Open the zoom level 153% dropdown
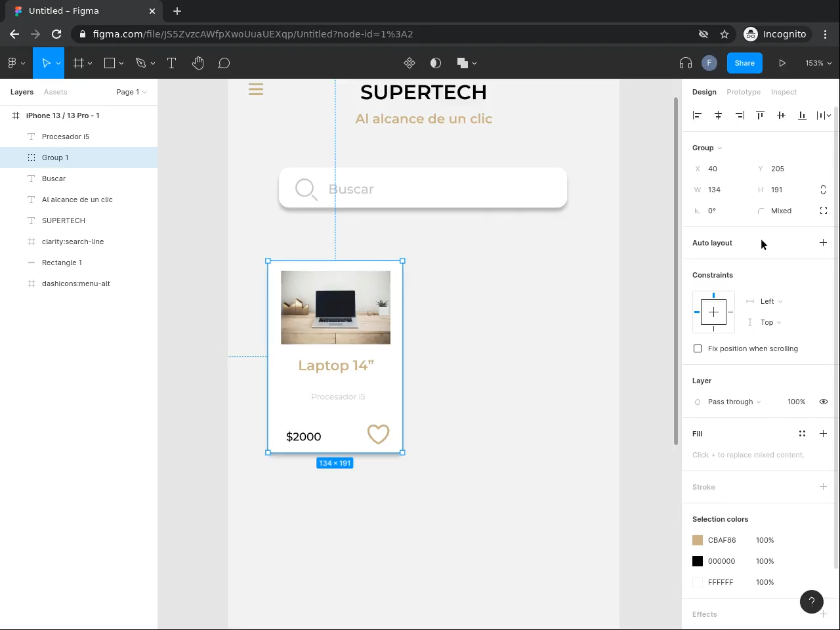Image resolution: width=840 pixels, height=630 pixels. (x=818, y=63)
